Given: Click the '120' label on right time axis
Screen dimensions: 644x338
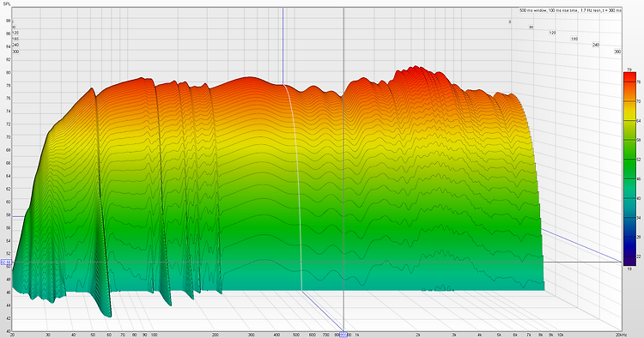Looking at the screenshot, I should 552,33.
